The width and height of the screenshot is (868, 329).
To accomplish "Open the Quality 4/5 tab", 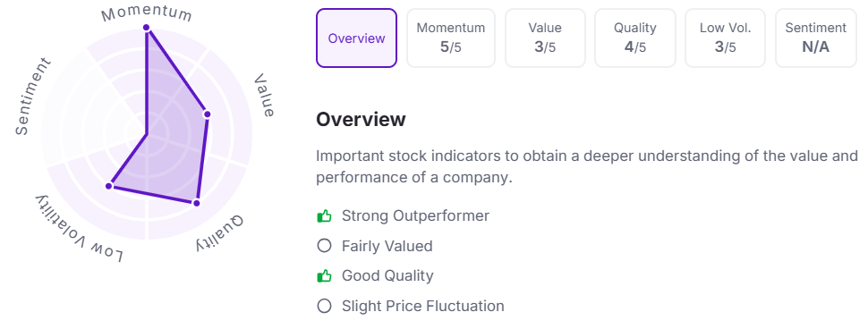I will point(635,38).
